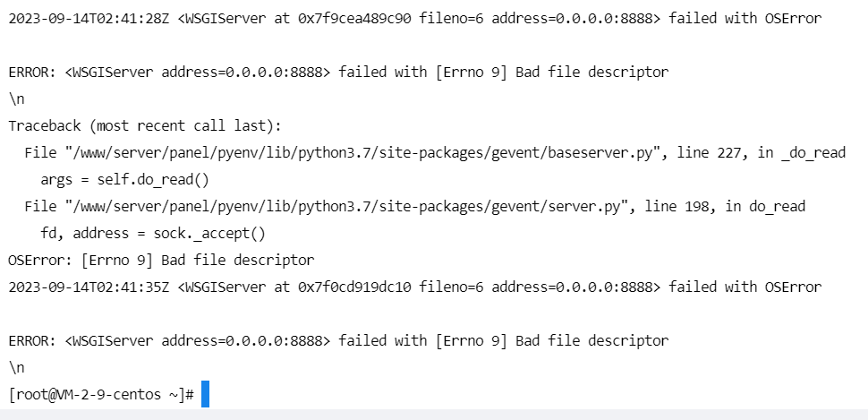This screenshot has width=868, height=420.
Task: Click the blue terminal cursor block
Action: click(x=206, y=394)
